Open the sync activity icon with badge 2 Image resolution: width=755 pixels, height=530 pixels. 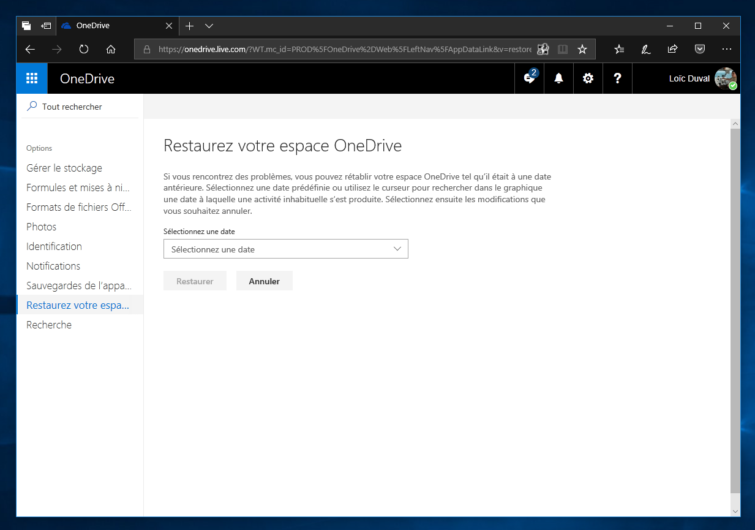pos(530,78)
